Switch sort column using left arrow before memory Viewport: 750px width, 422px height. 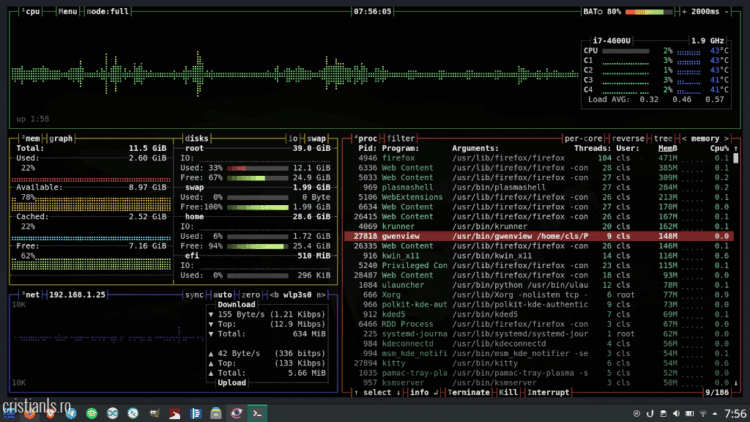click(x=685, y=138)
